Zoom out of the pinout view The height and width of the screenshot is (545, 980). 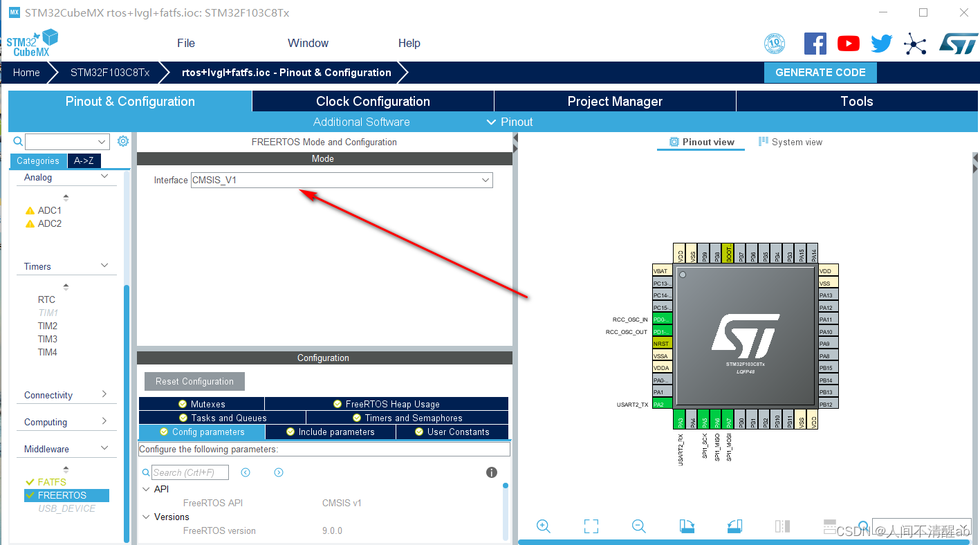click(638, 526)
